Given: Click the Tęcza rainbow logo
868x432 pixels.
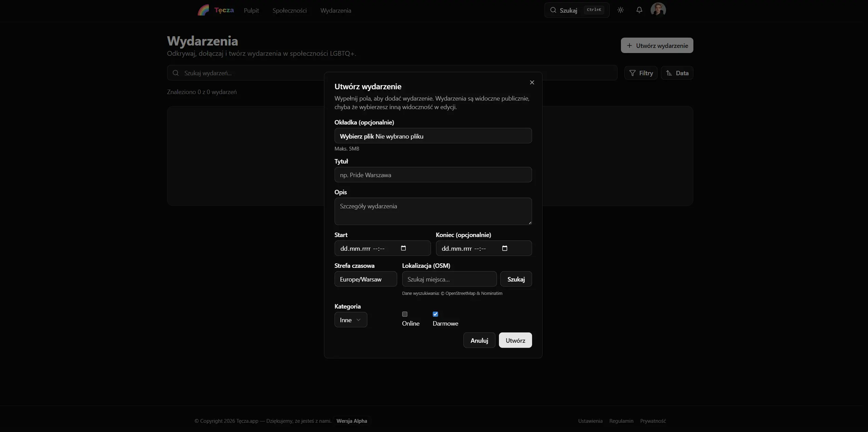Looking at the screenshot, I should 203,10.
